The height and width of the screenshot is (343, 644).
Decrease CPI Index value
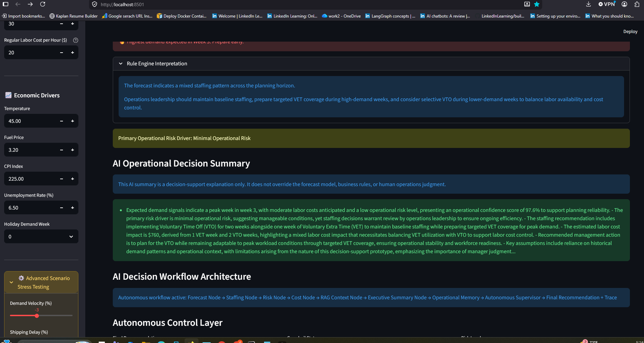[x=62, y=179]
